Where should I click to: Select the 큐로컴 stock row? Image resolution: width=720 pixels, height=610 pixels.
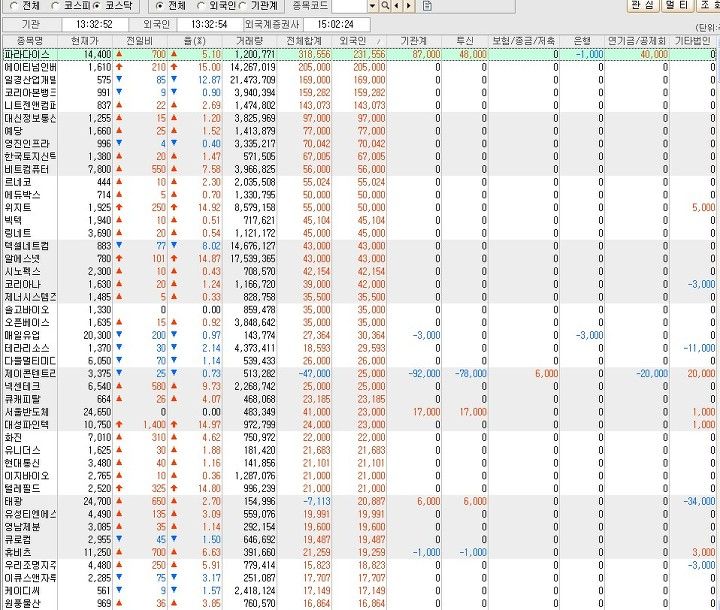[x=360, y=540]
